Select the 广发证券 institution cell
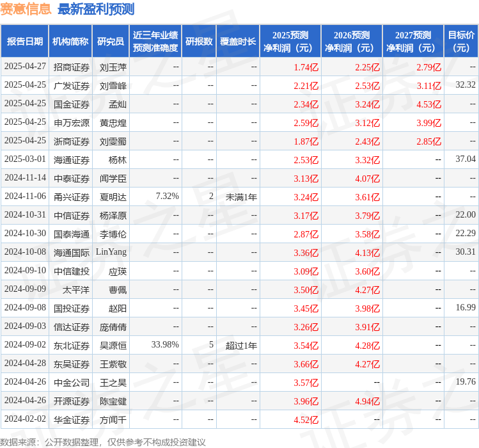 (x=72, y=86)
